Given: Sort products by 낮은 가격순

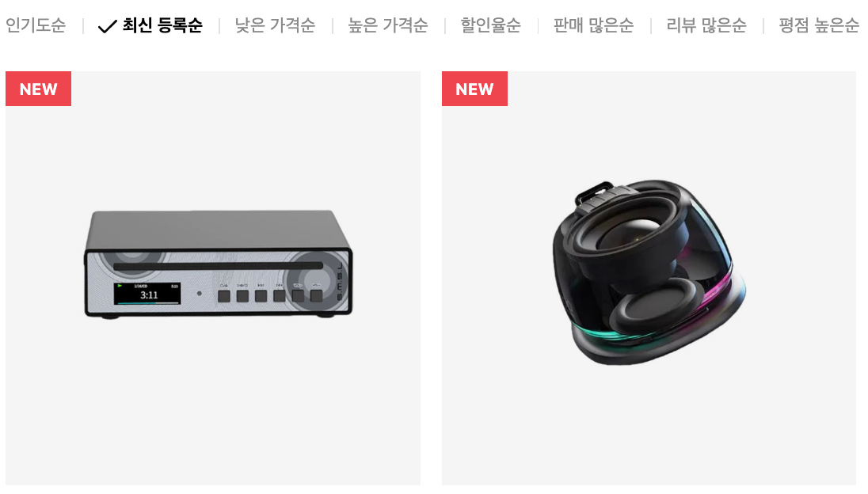Looking at the screenshot, I should [275, 25].
